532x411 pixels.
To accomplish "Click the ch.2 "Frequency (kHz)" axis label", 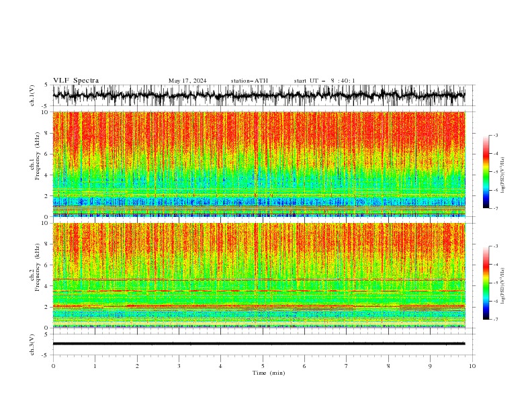I will [37, 267].
